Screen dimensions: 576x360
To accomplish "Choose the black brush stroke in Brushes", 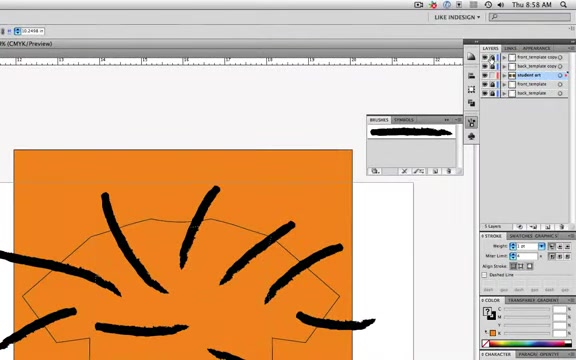I will click(411, 132).
